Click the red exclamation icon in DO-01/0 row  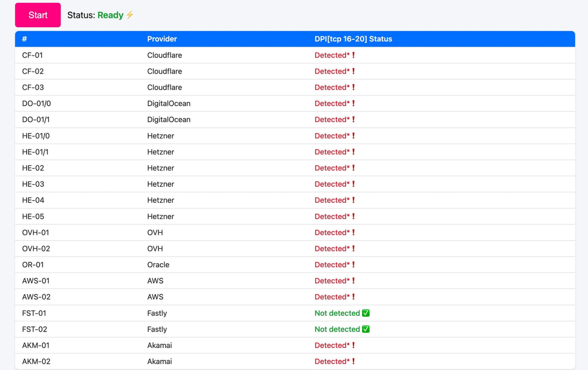coord(353,104)
